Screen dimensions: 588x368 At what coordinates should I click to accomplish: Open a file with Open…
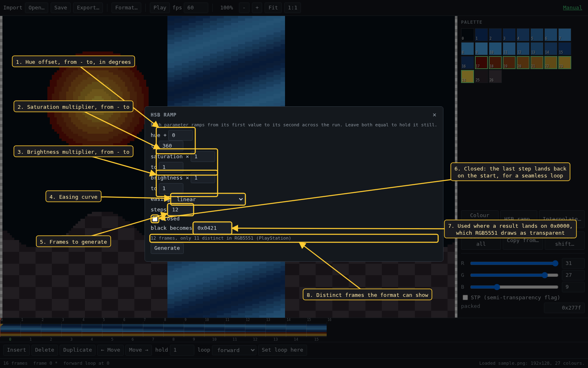[x=36, y=8]
